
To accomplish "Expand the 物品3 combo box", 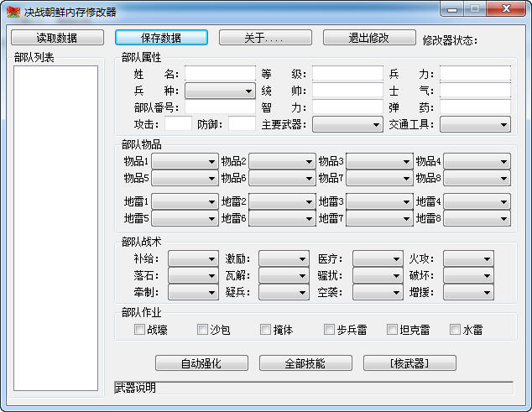I will (379, 162).
